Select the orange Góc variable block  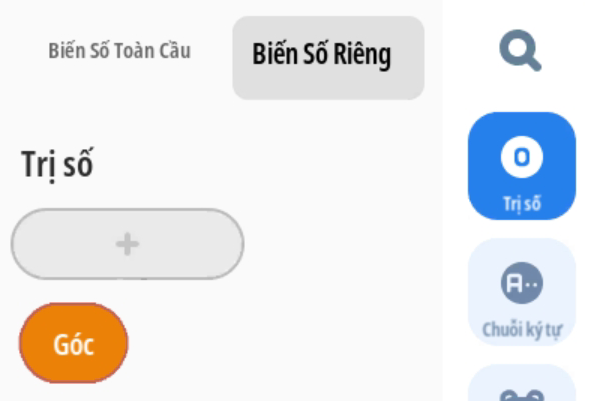(x=73, y=343)
